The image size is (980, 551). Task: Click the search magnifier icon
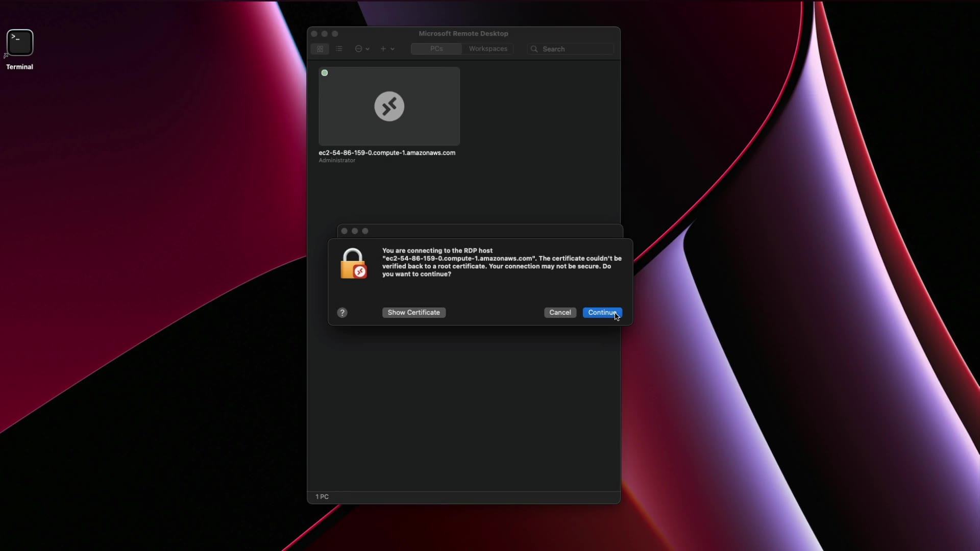coord(534,49)
